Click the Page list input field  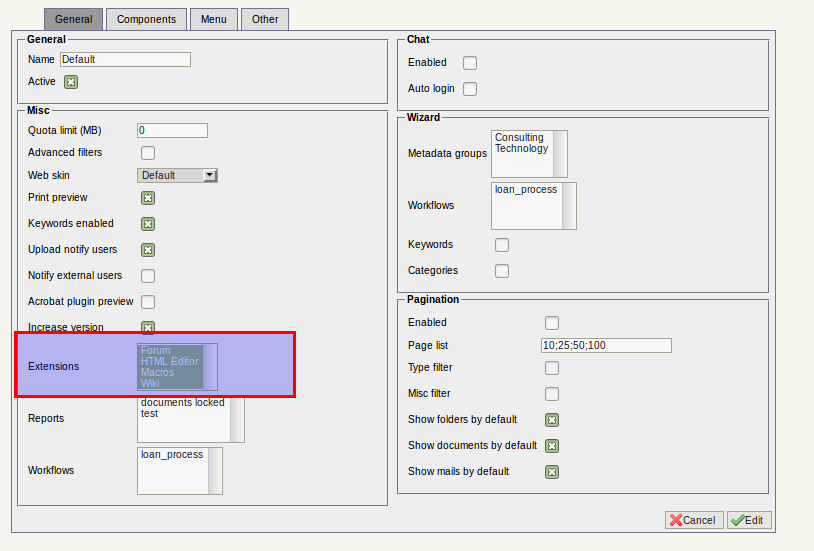[x=606, y=345]
